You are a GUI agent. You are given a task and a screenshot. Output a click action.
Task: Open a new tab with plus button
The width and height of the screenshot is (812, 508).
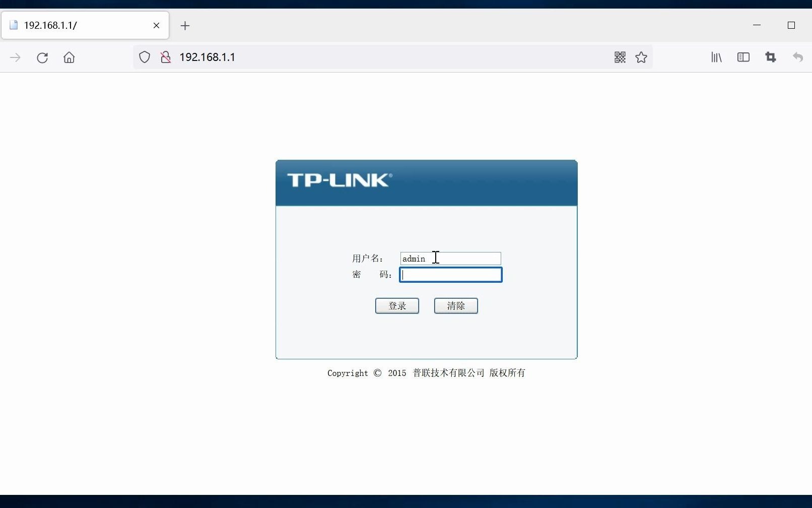click(185, 26)
